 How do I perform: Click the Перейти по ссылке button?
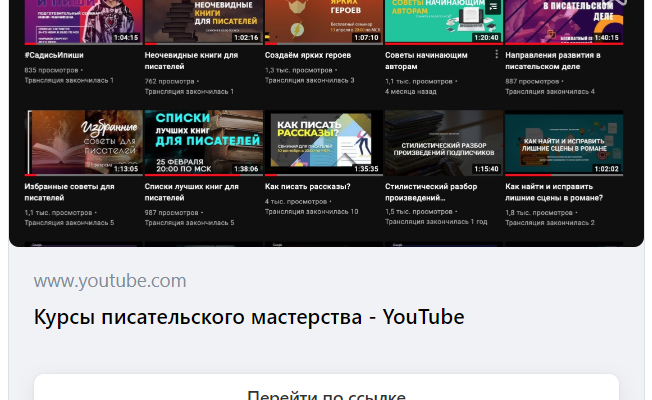coord(326,393)
